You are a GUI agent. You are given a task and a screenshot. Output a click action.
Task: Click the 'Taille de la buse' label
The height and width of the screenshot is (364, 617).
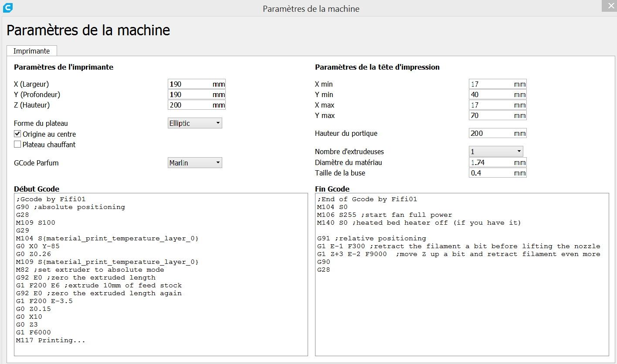tap(340, 173)
